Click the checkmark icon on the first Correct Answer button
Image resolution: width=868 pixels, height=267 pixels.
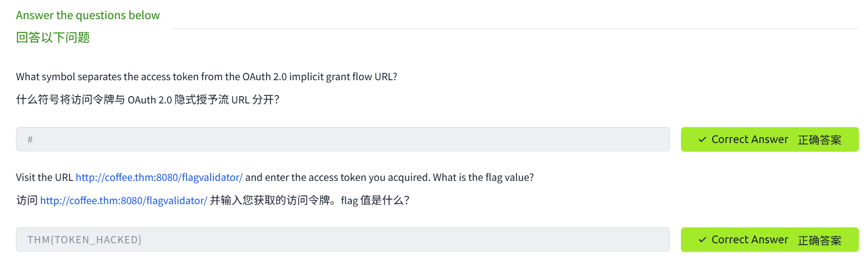(702, 139)
